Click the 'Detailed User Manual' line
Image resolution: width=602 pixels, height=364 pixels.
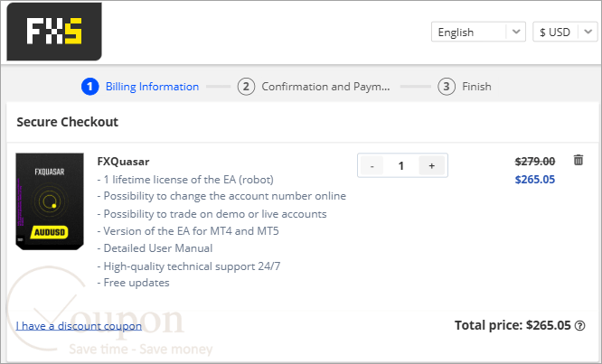[x=155, y=248]
